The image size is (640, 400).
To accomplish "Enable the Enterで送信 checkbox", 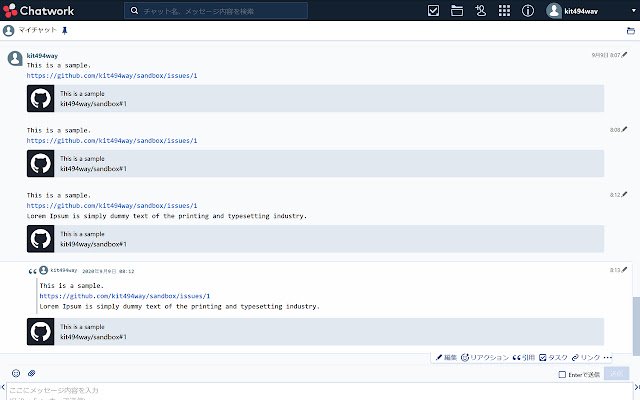I will click(x=562, y=374).
